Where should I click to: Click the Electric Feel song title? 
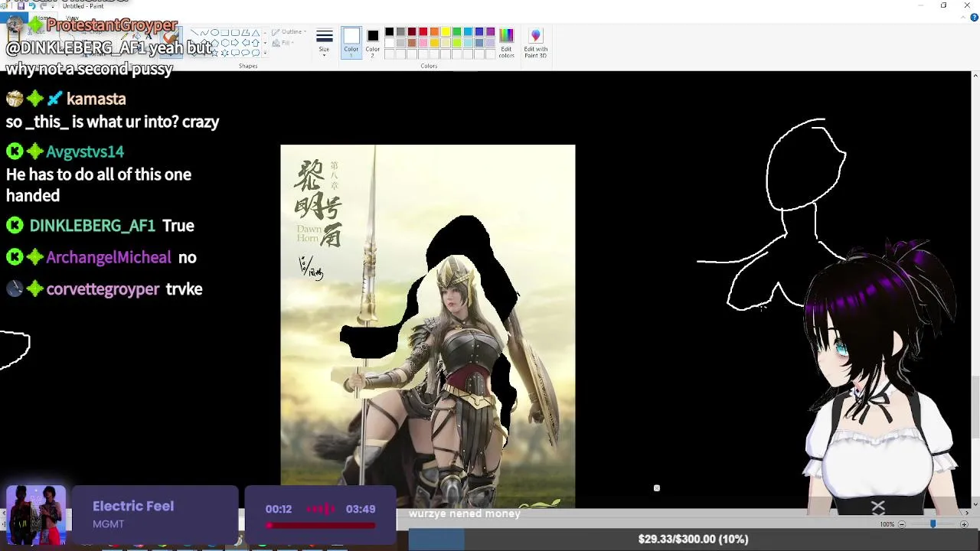click(x=133, y=506)
